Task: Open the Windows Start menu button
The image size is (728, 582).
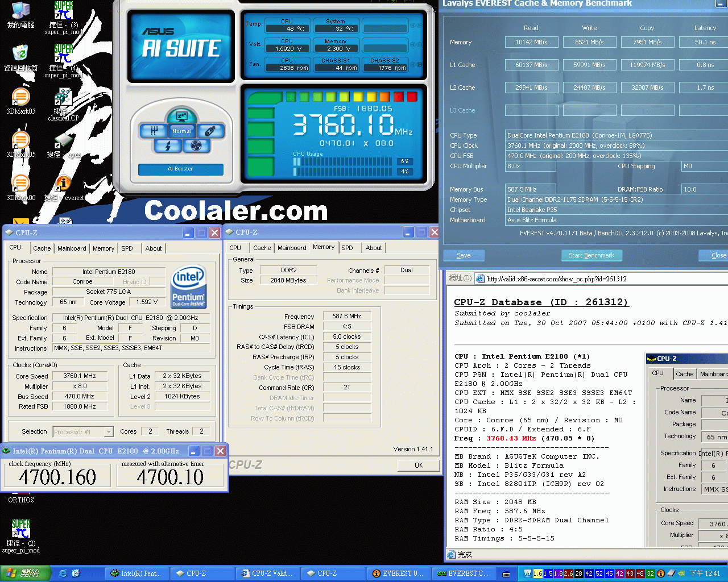Action: [x=26, y=573]
